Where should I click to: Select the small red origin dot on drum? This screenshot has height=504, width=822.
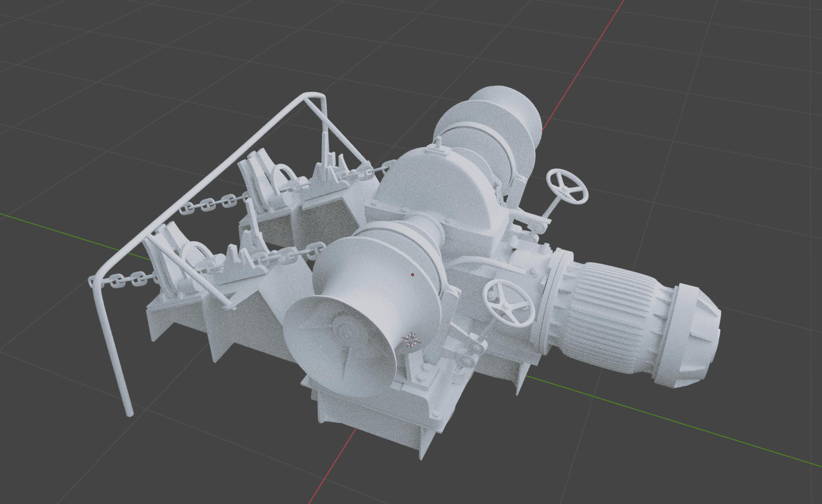(x=413, y=275)
